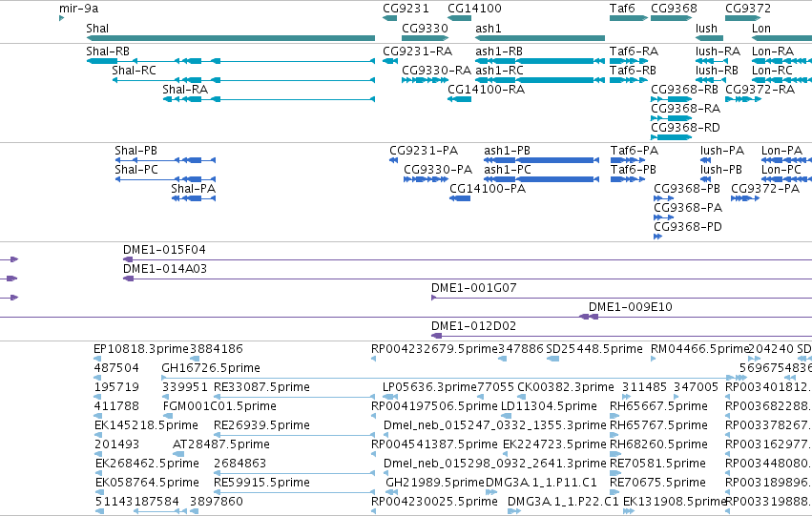Select the CG9368-RB transcript label
This screenshot has height=516, width=812.
coord(684,90)
